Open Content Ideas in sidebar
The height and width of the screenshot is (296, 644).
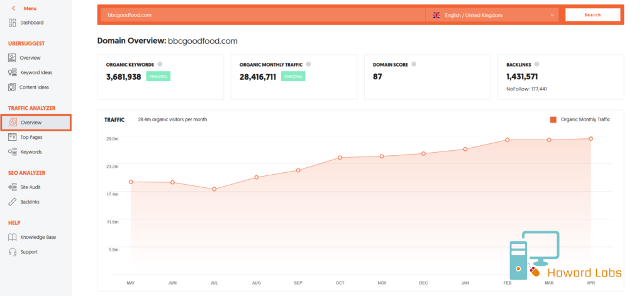coord(34,87)
